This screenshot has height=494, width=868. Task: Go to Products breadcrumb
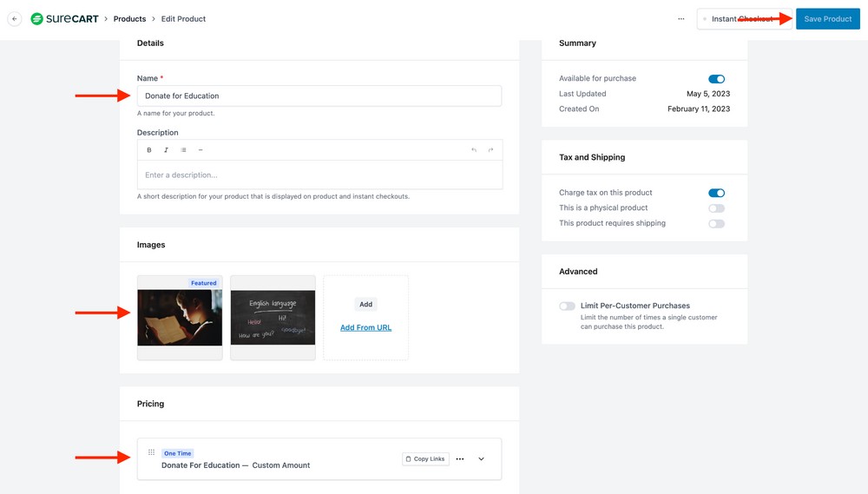(x=130, y=19)
